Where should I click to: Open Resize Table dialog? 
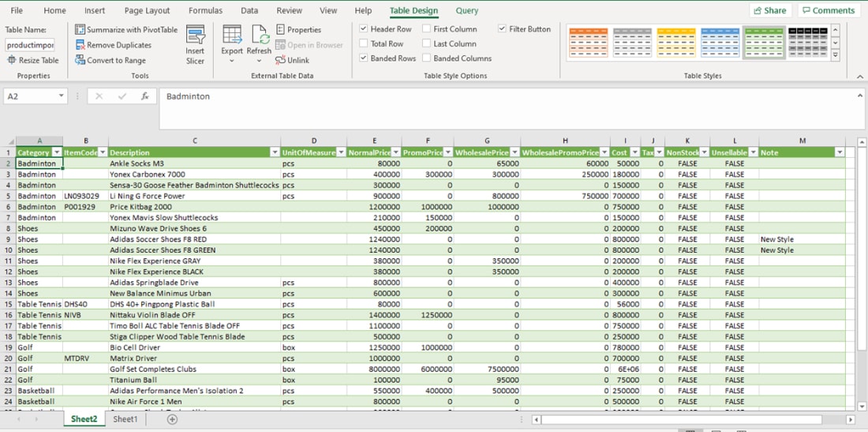[32, 60]
